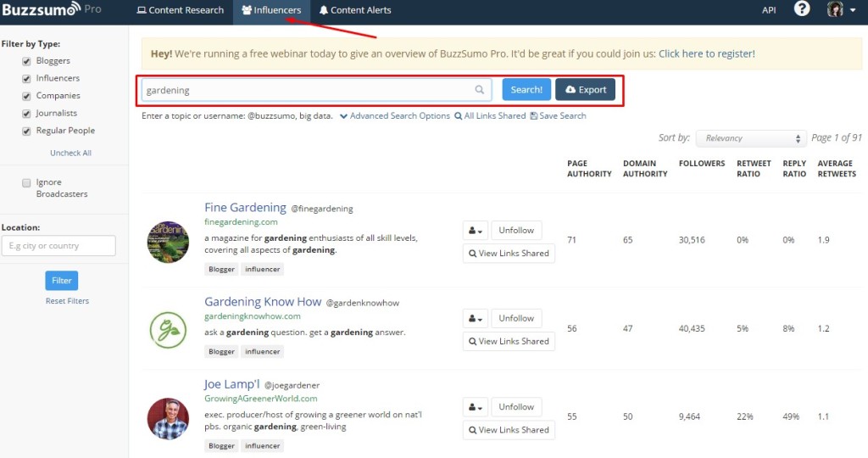Unfollow Joe Lamp'l

click(x=516, y=407)
